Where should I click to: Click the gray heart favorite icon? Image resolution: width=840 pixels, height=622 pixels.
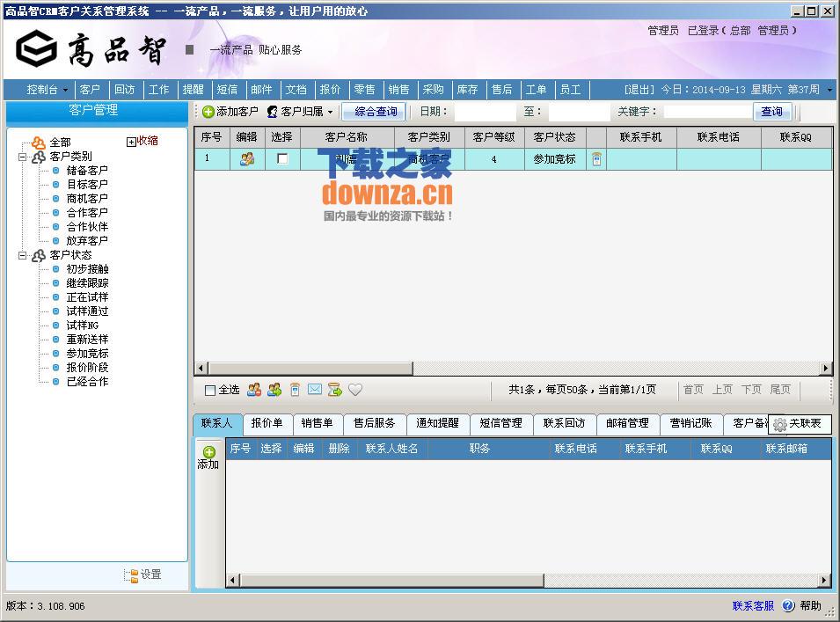(355, 390)
